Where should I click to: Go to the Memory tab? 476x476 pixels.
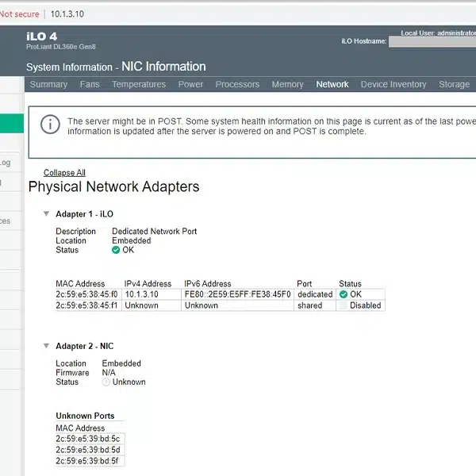coord(287,84)
